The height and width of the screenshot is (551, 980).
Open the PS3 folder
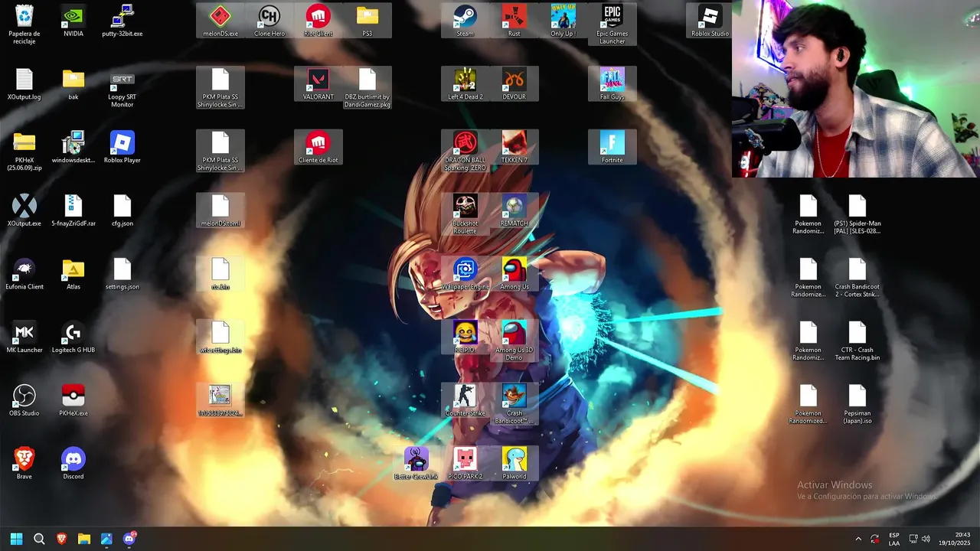367,21
